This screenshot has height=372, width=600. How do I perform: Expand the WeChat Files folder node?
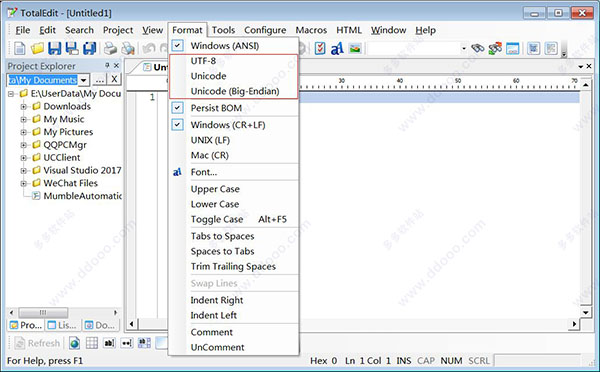coord(23,183)
